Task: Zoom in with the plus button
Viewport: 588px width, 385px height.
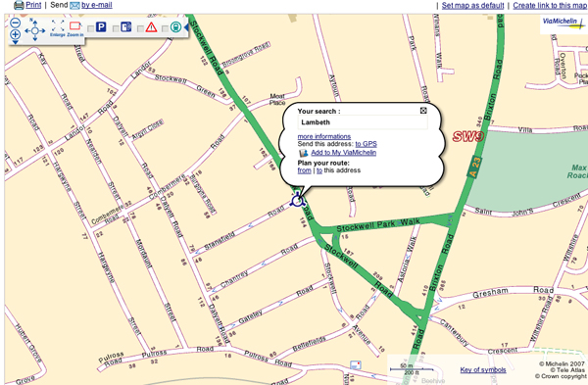Action: 15,34
